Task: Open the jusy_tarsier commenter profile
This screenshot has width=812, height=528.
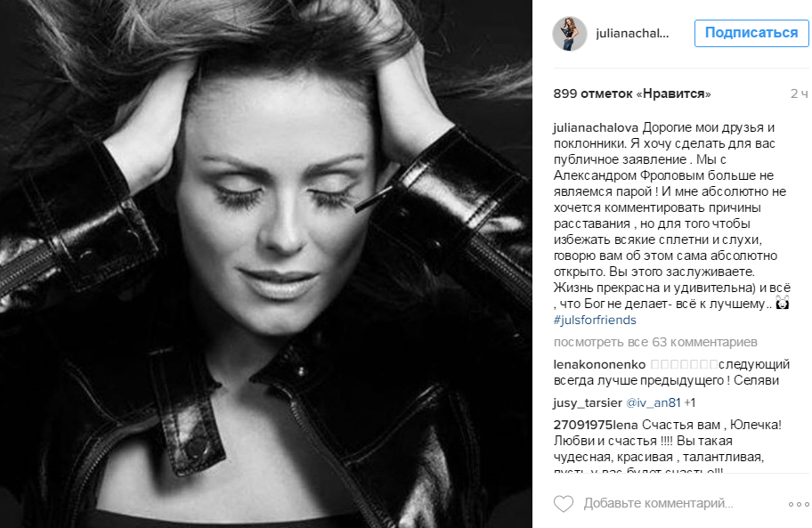Action: coord(588,402)
